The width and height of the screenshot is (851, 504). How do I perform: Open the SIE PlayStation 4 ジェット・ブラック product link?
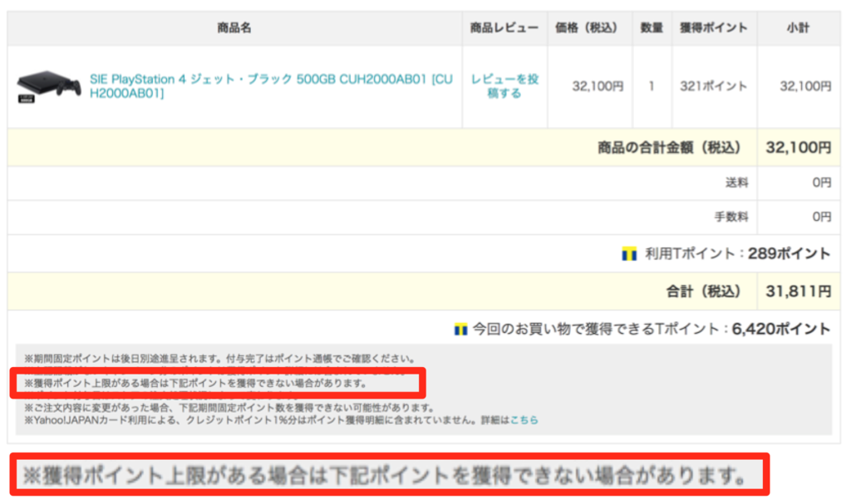click(x=271, y=86)
